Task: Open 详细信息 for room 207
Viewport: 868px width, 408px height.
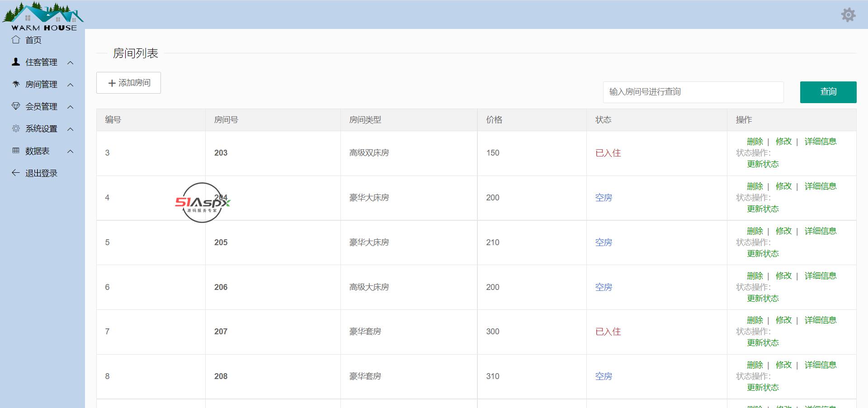Action: pyautogui.click(x=821, y=320)
